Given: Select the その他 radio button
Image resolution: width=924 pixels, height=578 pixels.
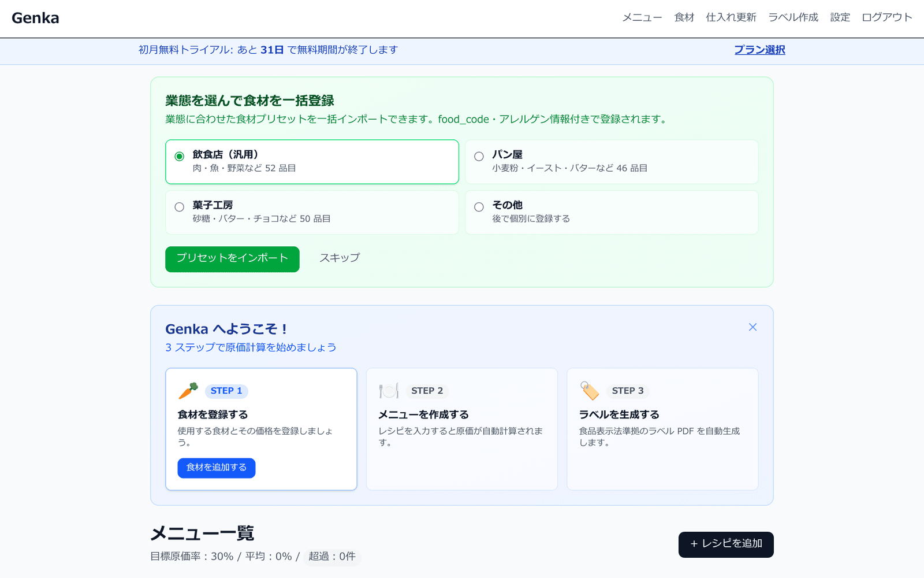Looking at the screenshot, I should click(x=479, y=207).
